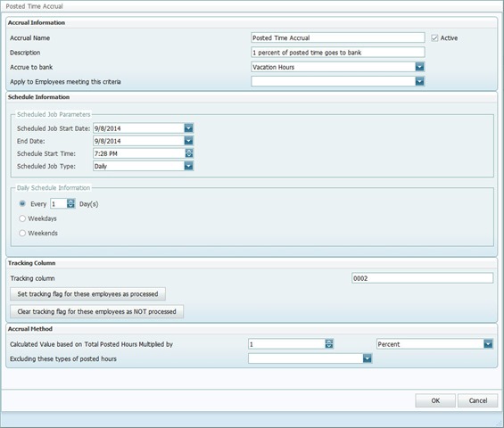Open the End Date calendar dropdown
This screenshot has width=504, height=428.
(x=189, y=141)
